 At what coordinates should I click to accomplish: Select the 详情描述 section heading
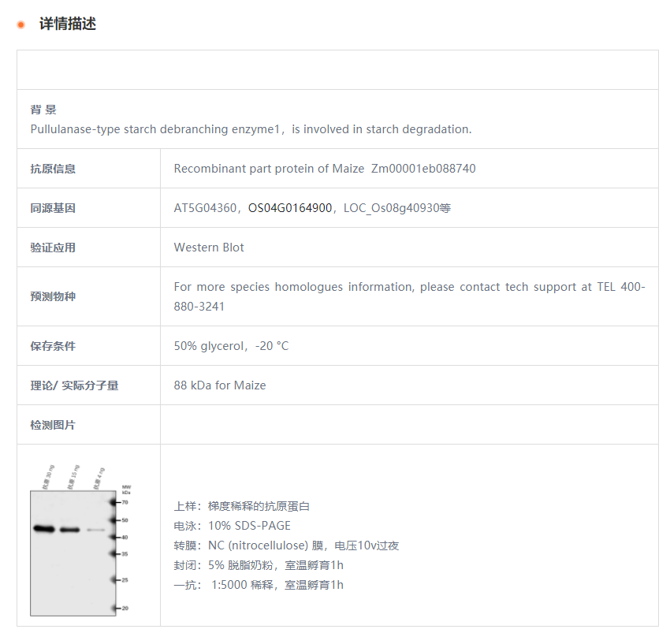click(68, 24)
